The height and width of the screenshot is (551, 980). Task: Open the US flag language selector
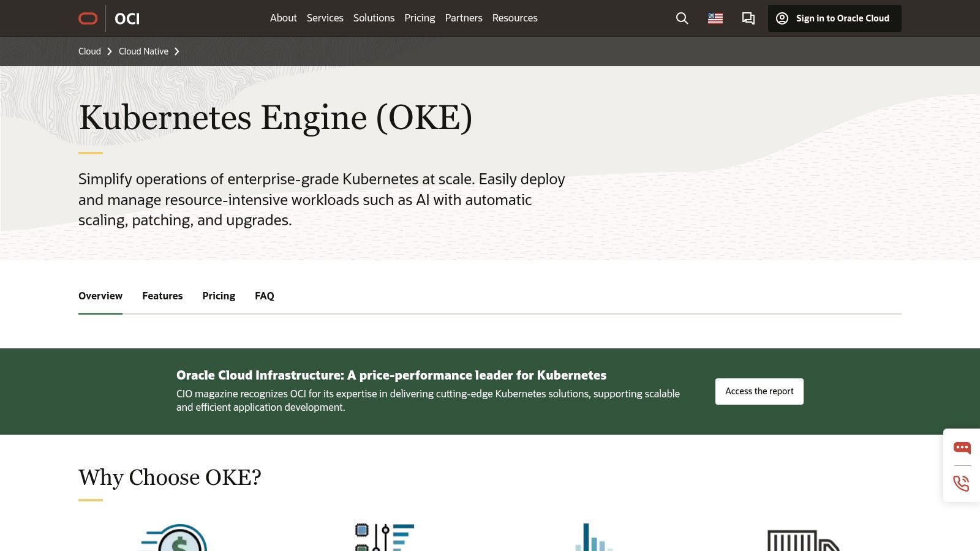714,18
